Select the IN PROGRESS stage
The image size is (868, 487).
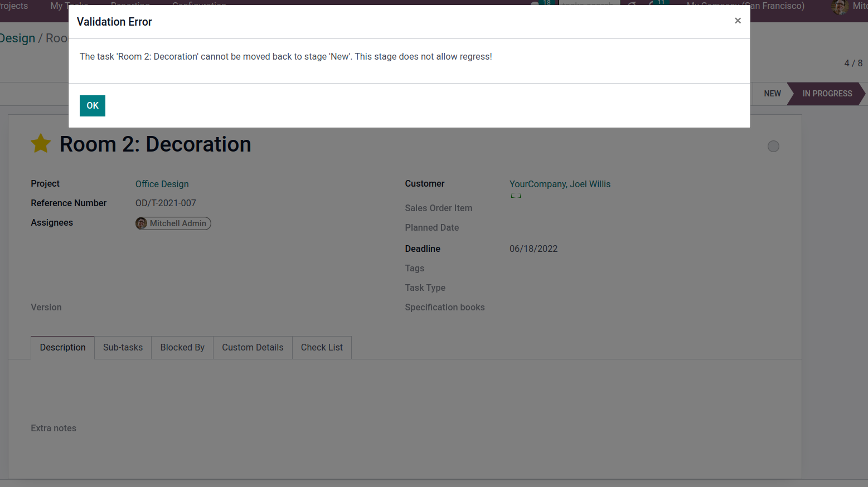coord(827,94)
